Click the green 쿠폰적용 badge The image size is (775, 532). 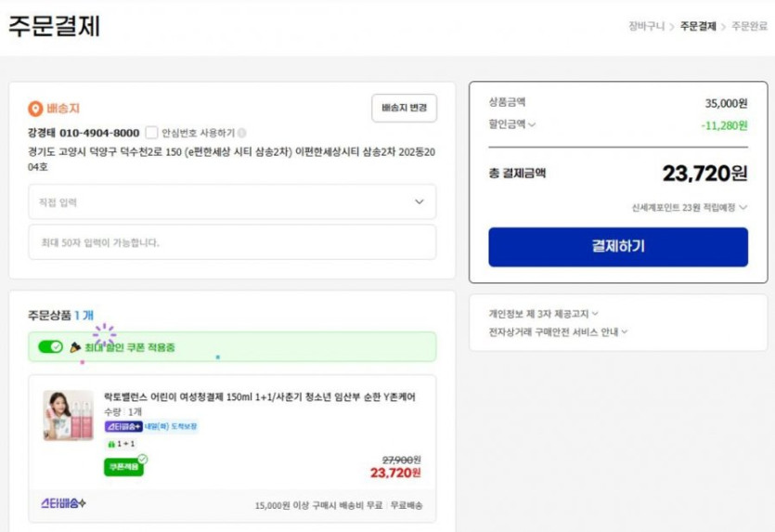[123, 467]
